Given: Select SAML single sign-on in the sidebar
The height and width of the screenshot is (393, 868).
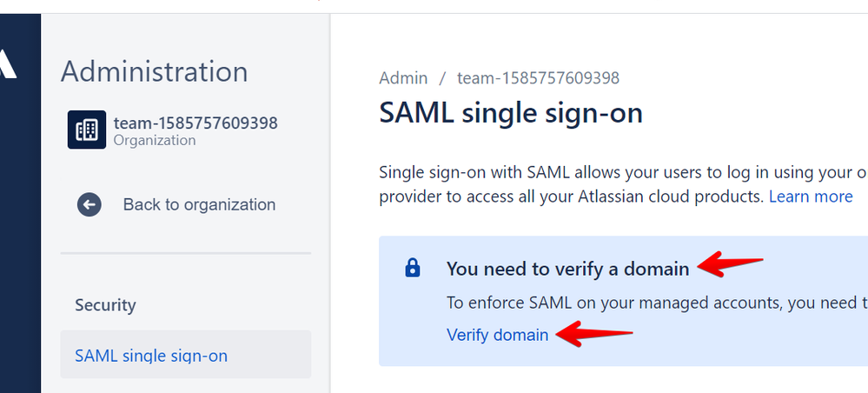Looking at the screenshot, I should tap(186, 355).
